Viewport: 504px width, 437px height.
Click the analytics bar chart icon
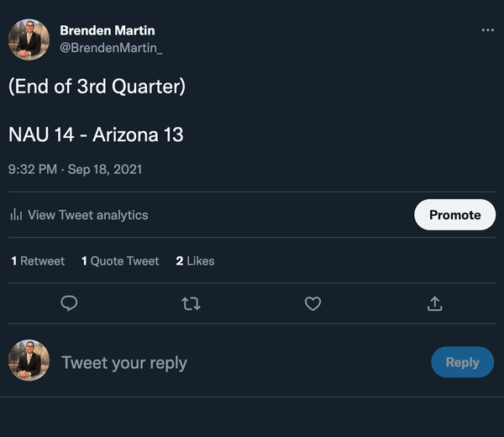pyautogui.click(x=16, y=215)
